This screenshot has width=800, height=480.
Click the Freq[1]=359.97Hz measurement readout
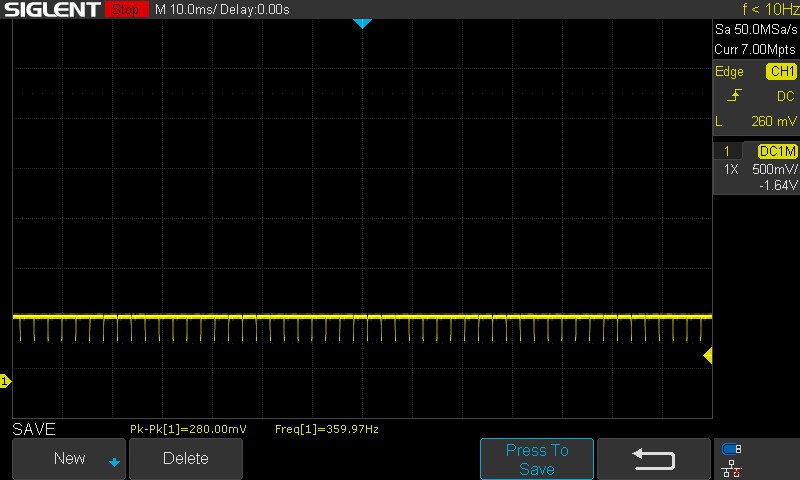(x=326, y=429)
